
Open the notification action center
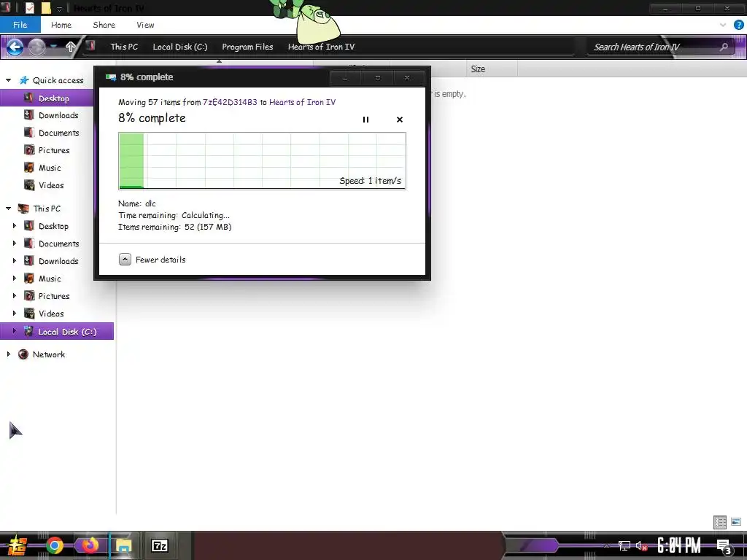pyautogui.click(x=724, y=546)
